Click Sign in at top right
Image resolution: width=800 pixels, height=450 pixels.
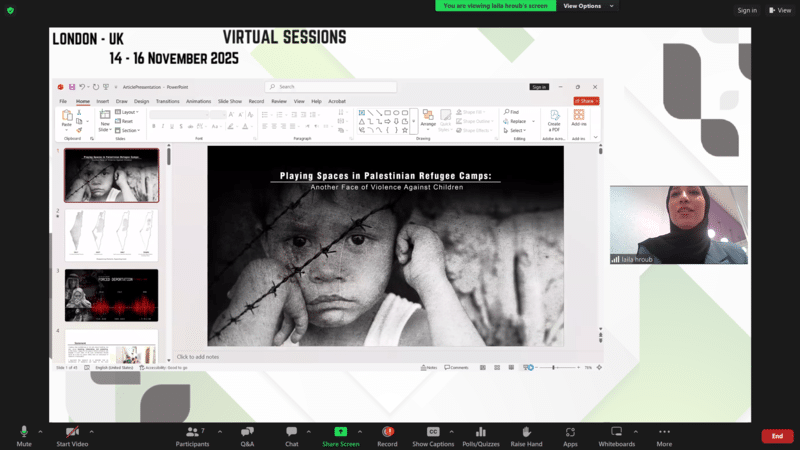(x=747, y=10)
